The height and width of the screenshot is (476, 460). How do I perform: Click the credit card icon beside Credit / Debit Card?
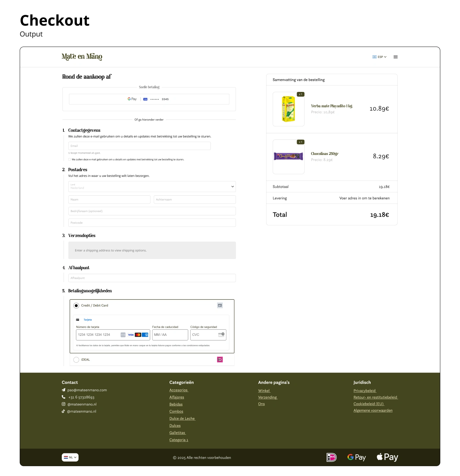point(220,305)
